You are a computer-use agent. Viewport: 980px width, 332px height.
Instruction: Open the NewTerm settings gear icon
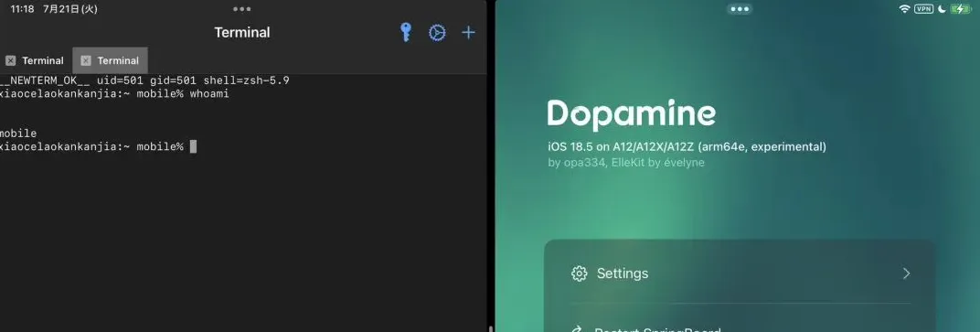[x=437, y=33]
